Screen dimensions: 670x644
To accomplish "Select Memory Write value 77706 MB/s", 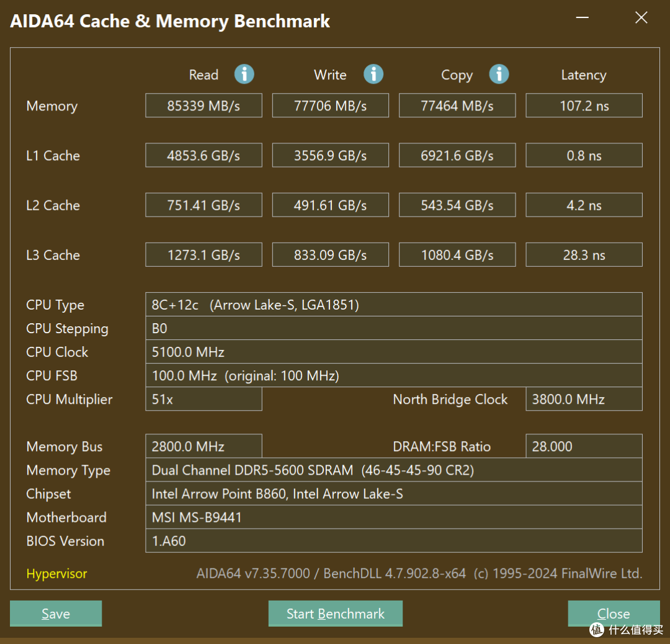I will (330, 105).
